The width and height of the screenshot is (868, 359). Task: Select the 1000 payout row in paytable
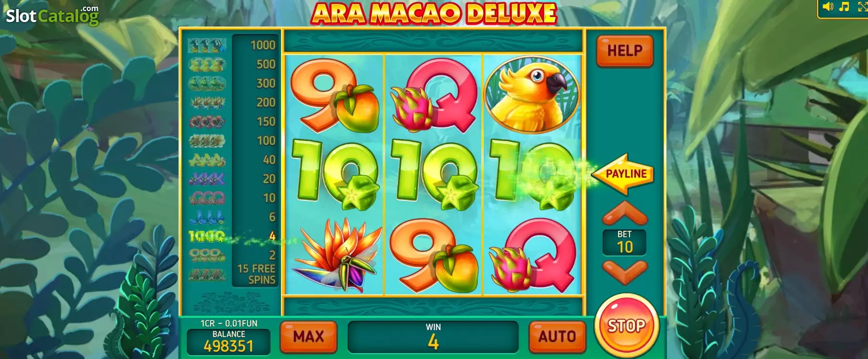(x=232, y=45)
